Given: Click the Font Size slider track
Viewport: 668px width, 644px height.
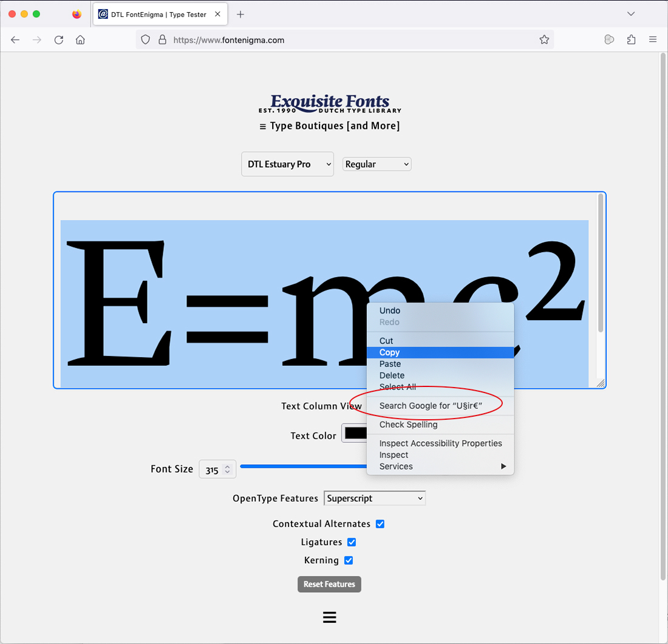Looking at the screenshot, I should pos(303,467).
